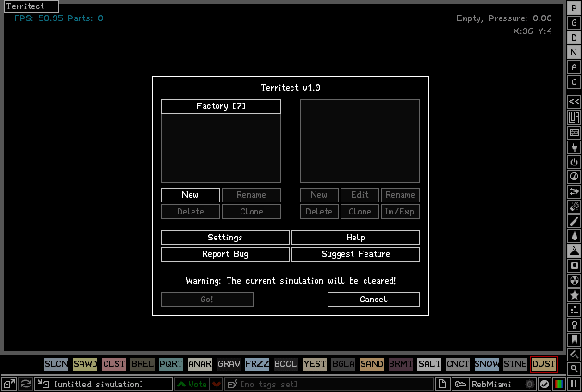This screenshot has height=392, width=582.
Task: Click the [untitled simulation] save field
Action: [x=104, y=385]
